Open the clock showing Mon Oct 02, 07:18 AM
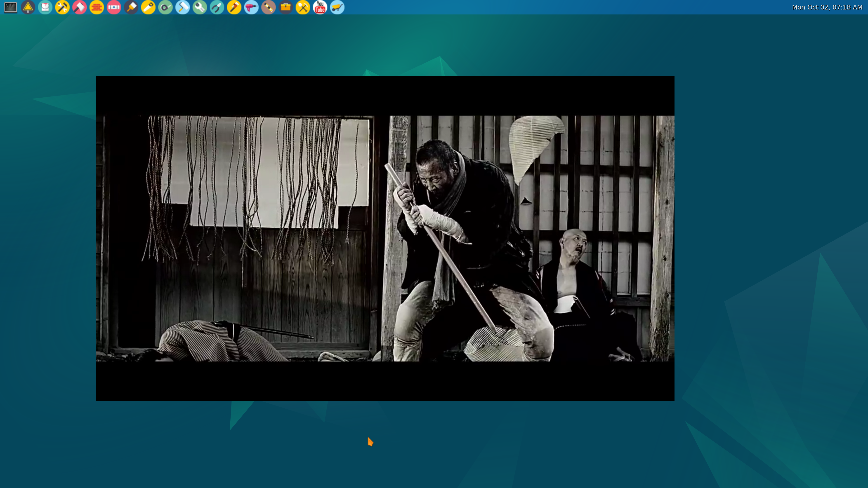This screenshot has width=868, height=488. [x=827, y=7]
